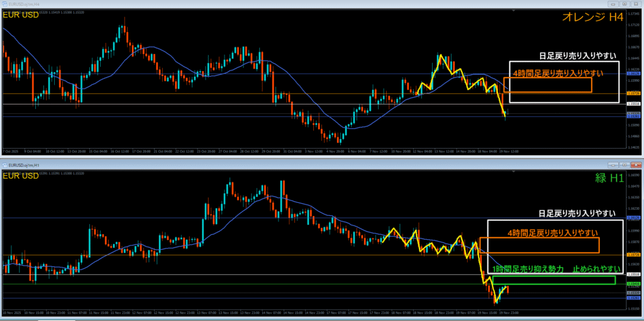The height and width of the screenshot is (321, 644).
Task: Select the blue 1.16126 price label on H4 axis
Action: coord(634,74)
